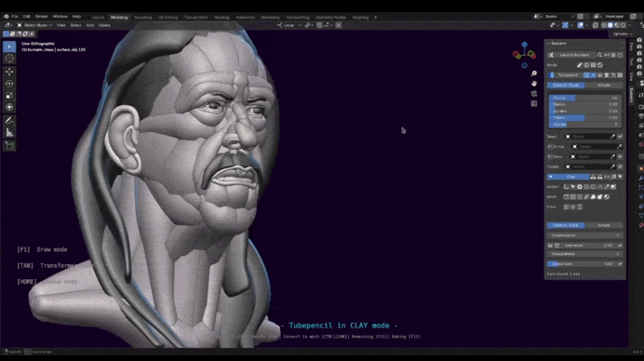The image size is (644, 361).
Task: Select the Transform tool
Action: [9, 107]
